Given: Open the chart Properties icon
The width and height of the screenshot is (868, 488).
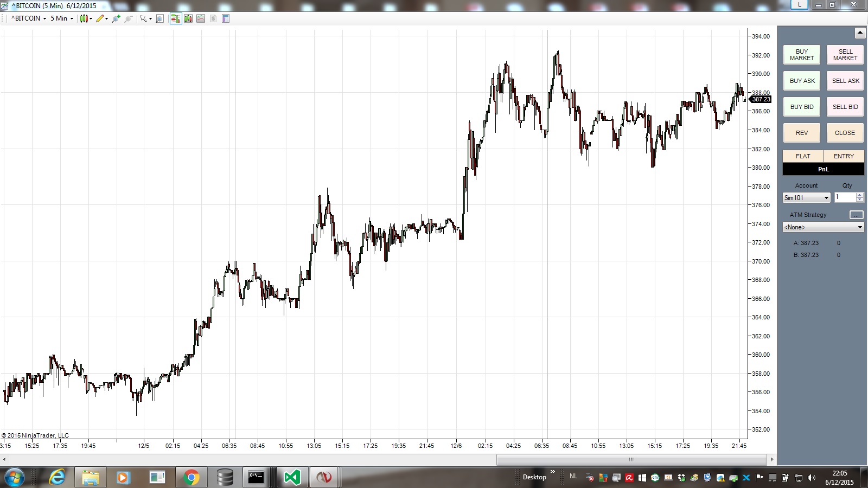Looking at the screenshot, I should tap(226, 18).
